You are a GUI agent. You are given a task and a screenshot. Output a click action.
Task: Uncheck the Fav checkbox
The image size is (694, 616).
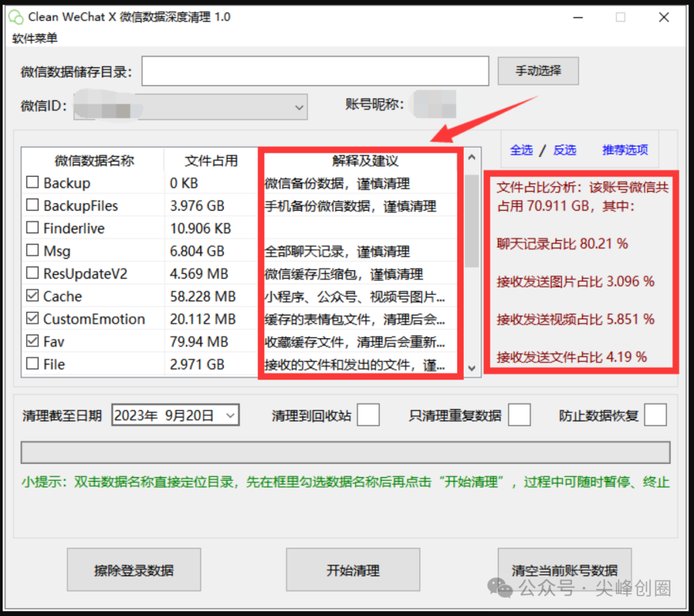(x=32, y=340)
